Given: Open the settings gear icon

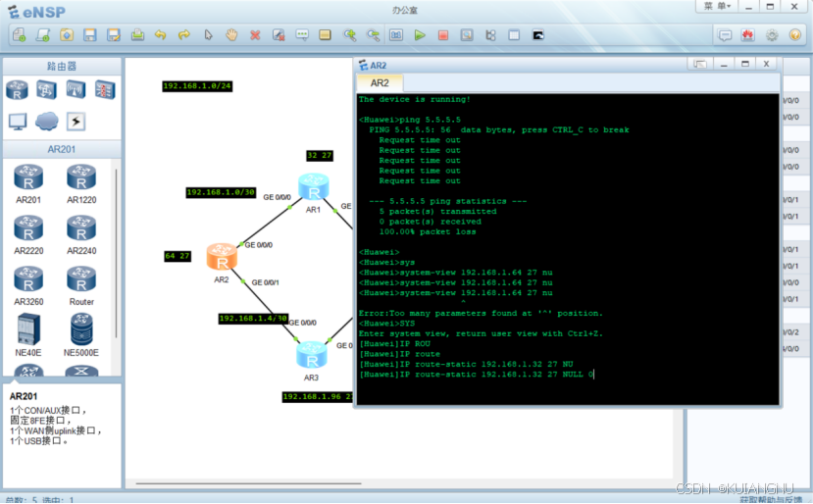Looking at the screenshot, I should 772,34.
